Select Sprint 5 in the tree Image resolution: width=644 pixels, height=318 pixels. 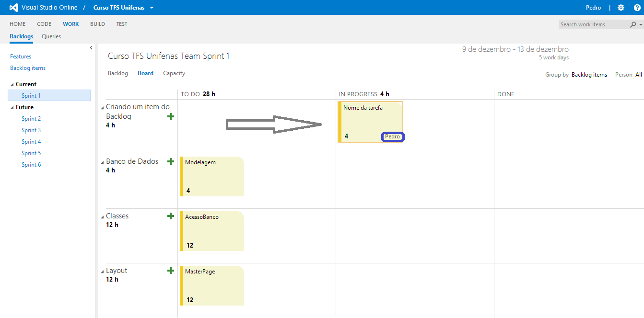31,153
